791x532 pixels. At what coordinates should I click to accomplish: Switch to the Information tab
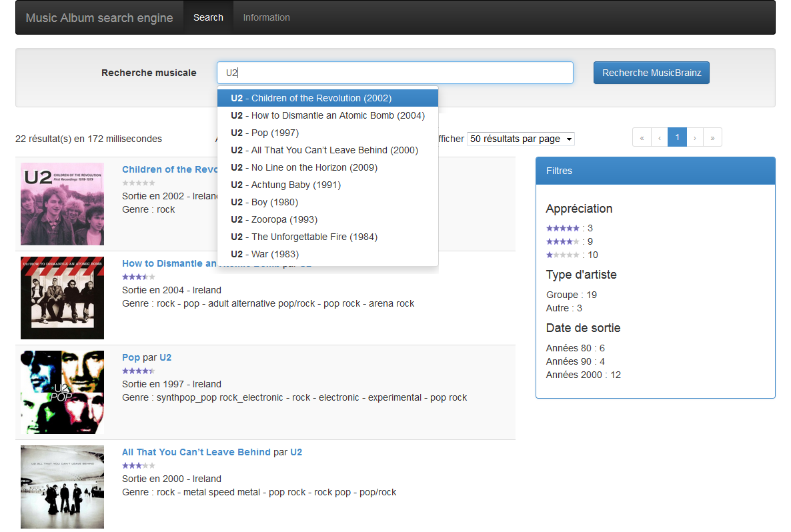pos(266,17)
